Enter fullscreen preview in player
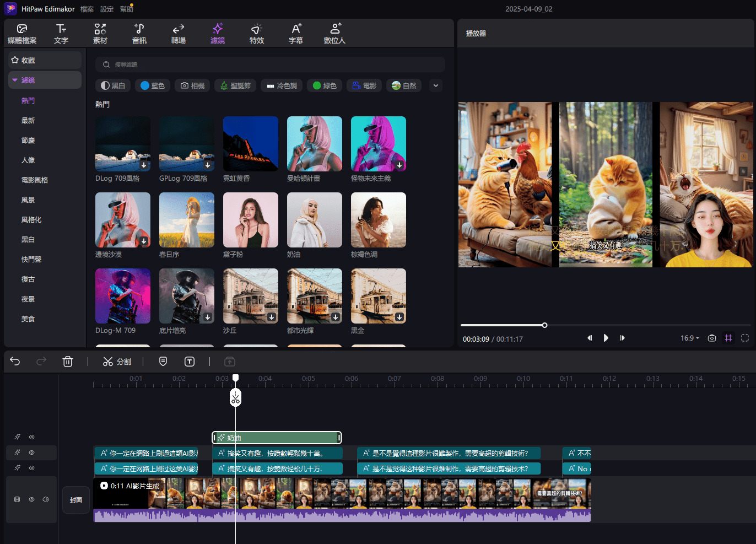 pos(745,338)
